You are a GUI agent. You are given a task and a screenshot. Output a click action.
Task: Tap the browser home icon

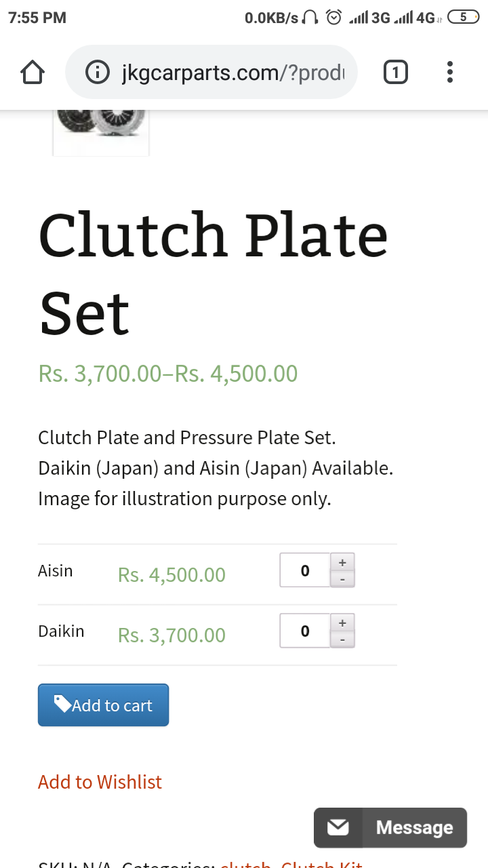point(33,72)
